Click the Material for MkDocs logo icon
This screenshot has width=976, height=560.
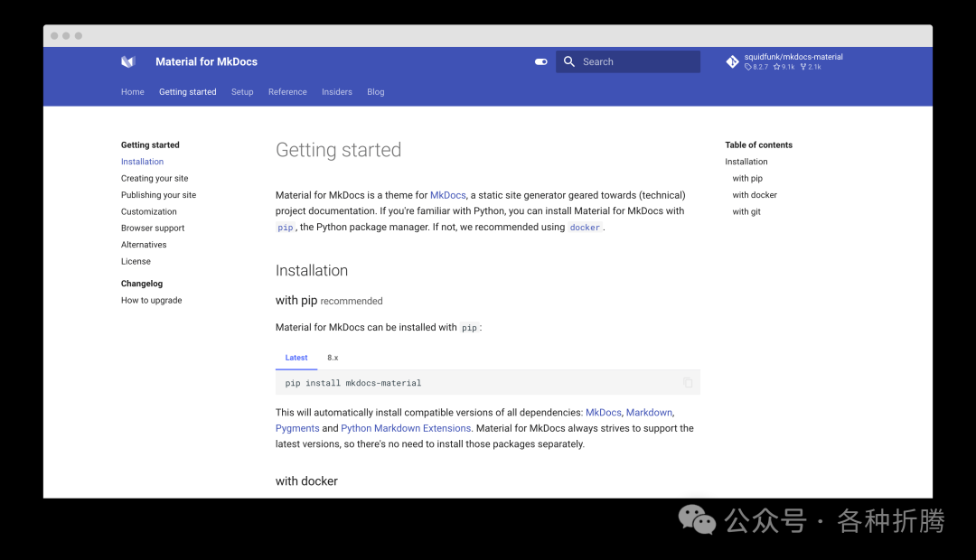click(128, 61)
